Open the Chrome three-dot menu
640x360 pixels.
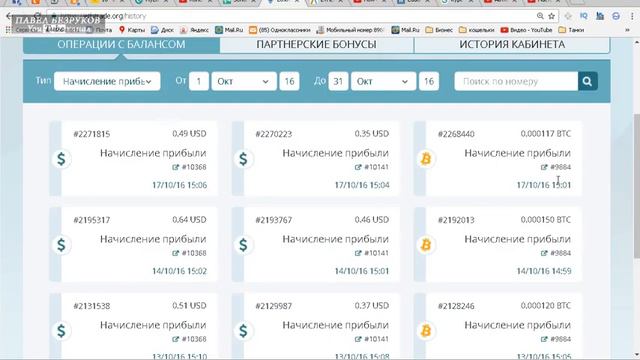click(633, 16)
